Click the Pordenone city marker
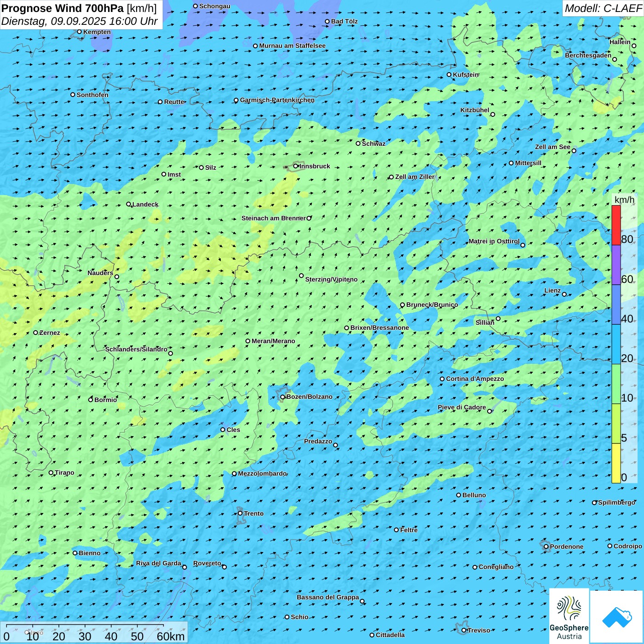 coord(546,546)
